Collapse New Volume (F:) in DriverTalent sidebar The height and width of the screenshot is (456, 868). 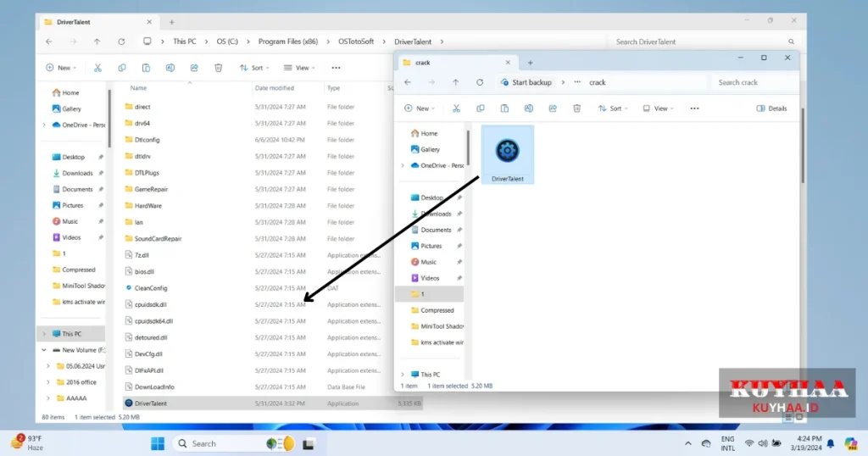(x=44, y=350)
